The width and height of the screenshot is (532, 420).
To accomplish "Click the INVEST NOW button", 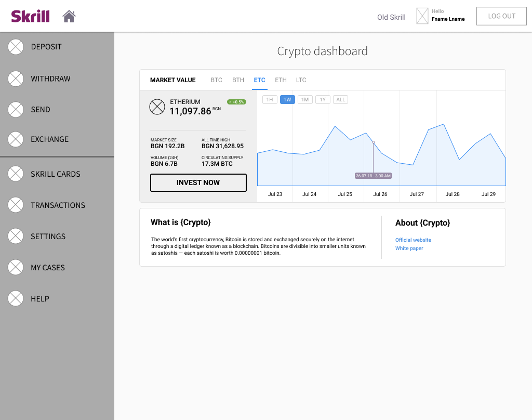I will pos(198,182).
